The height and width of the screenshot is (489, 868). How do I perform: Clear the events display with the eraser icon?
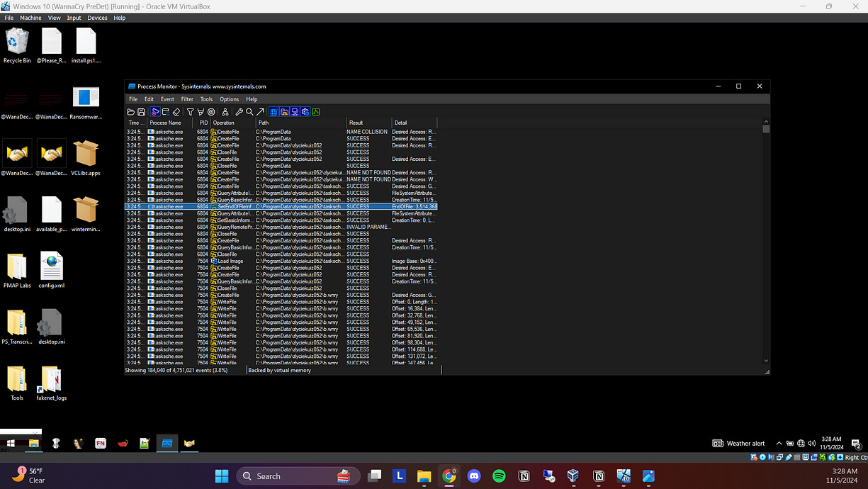click(x=176, y=111)
